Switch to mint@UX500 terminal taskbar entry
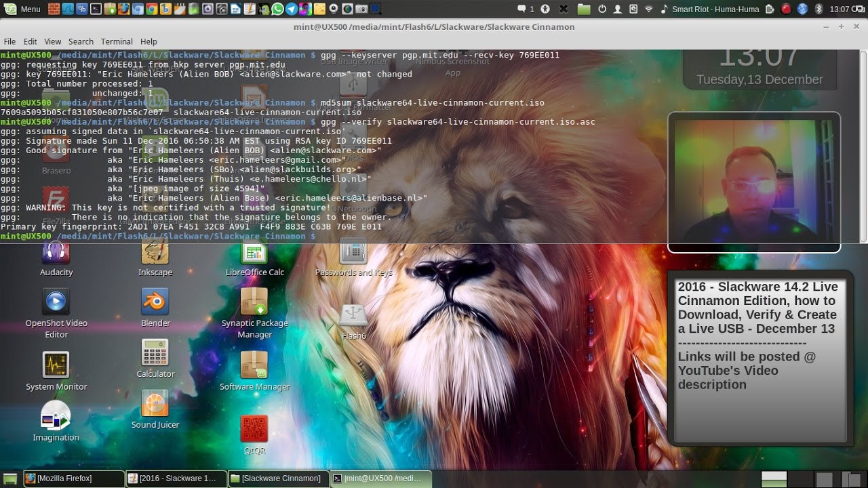Viewport: 868px width, 488px height. (380, 479)
